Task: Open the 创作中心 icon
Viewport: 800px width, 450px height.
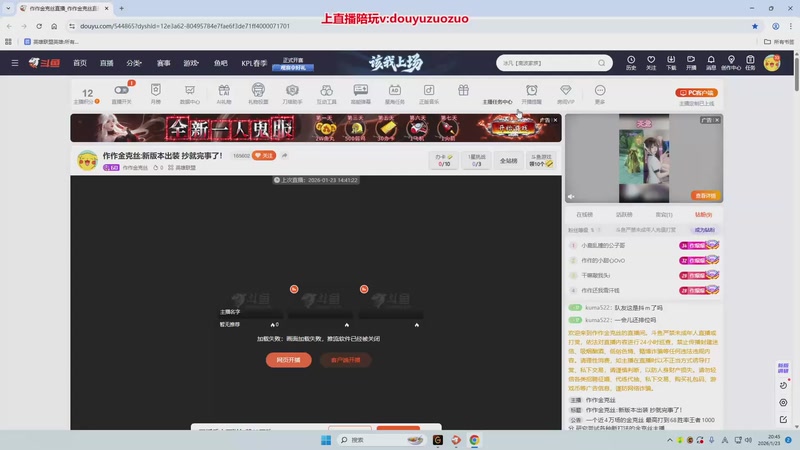Action: (x=731, y=63)
